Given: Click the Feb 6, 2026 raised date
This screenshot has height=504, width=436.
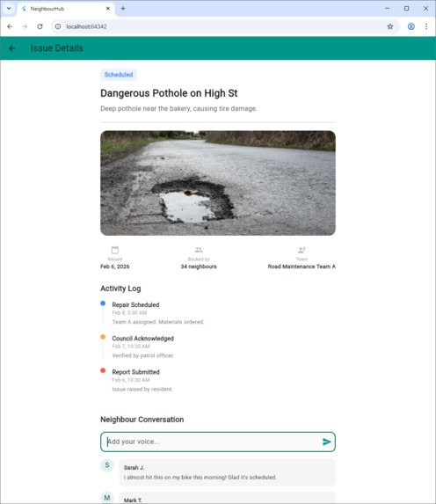Looking at the screenshot, I should pyautogui.click(x=114, y=267).
